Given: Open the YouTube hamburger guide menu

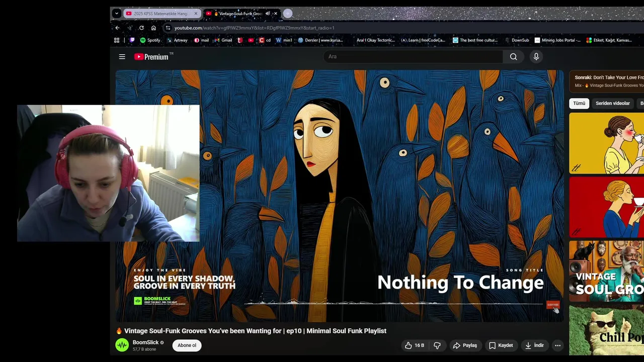Looking at the screenshot, I should tap(122, 57).
